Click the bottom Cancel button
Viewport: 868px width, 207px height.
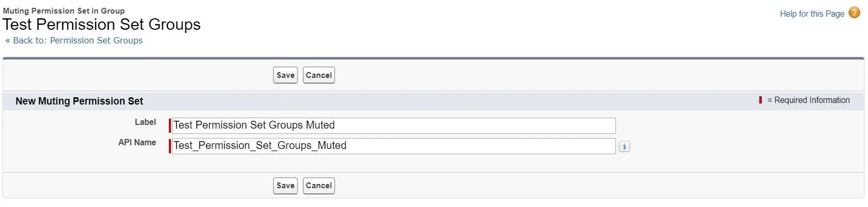coord(318,186)
